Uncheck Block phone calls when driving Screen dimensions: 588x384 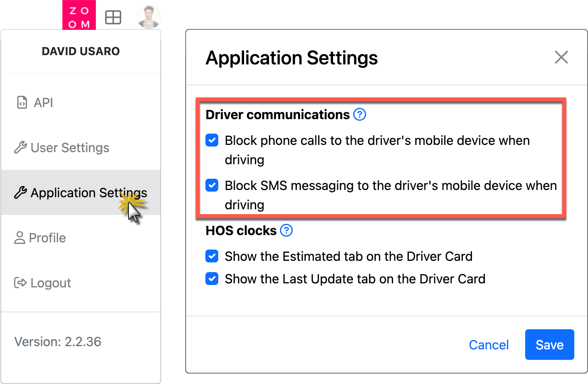[x=212, y=140]
